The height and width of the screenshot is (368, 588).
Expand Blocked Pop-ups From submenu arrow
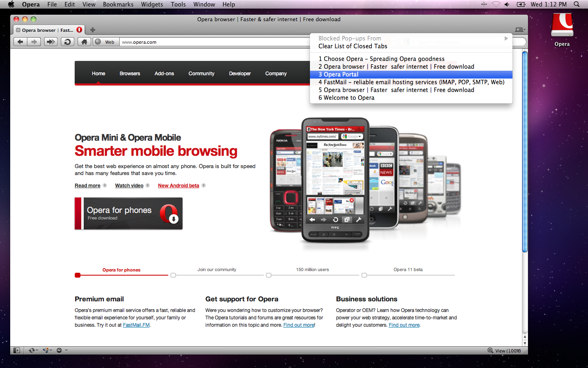[506, 38]
